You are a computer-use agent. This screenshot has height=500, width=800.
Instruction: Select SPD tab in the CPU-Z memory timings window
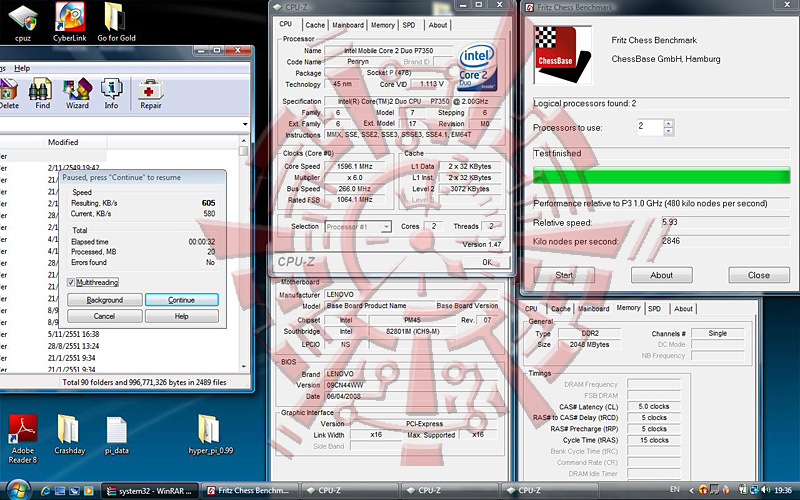[655, 309]
